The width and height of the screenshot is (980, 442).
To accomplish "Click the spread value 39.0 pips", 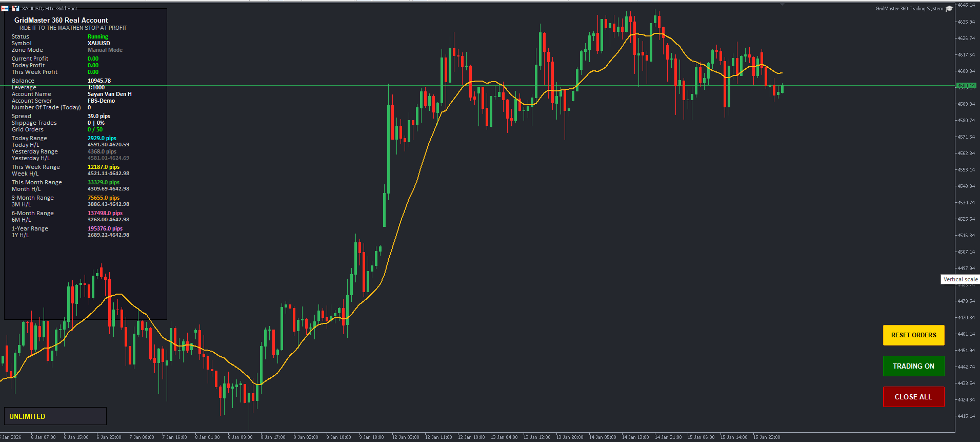I will [99, 116].
